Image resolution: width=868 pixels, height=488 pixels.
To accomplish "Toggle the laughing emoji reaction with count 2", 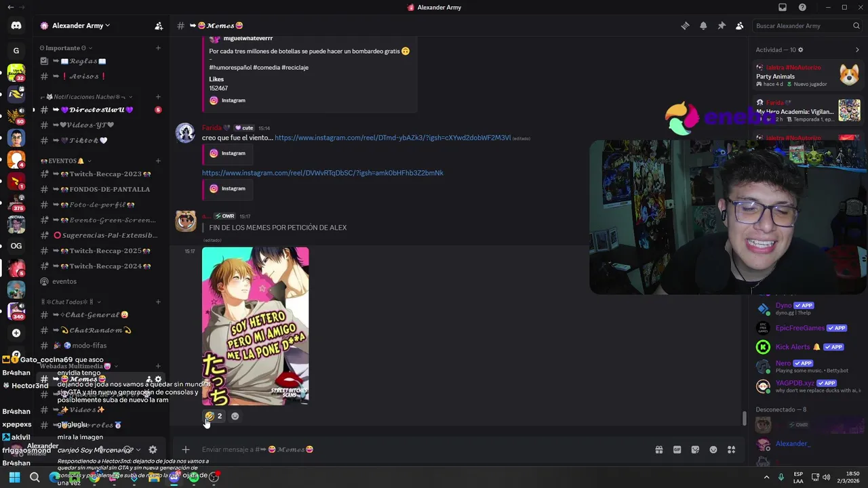I will click(x=214, y=416).
